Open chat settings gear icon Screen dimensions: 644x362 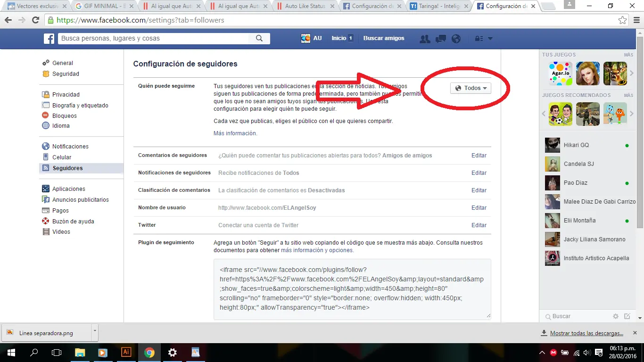(x=616, y=316)
